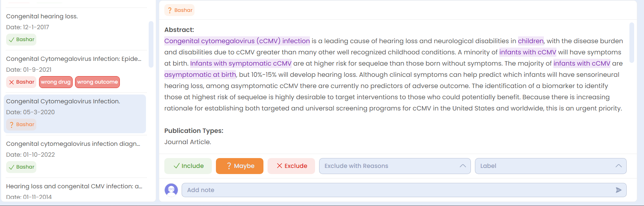This screenshot has height=206, width=644.
Task: Click the 'wrong drug' reason tag
Action: 56,82
